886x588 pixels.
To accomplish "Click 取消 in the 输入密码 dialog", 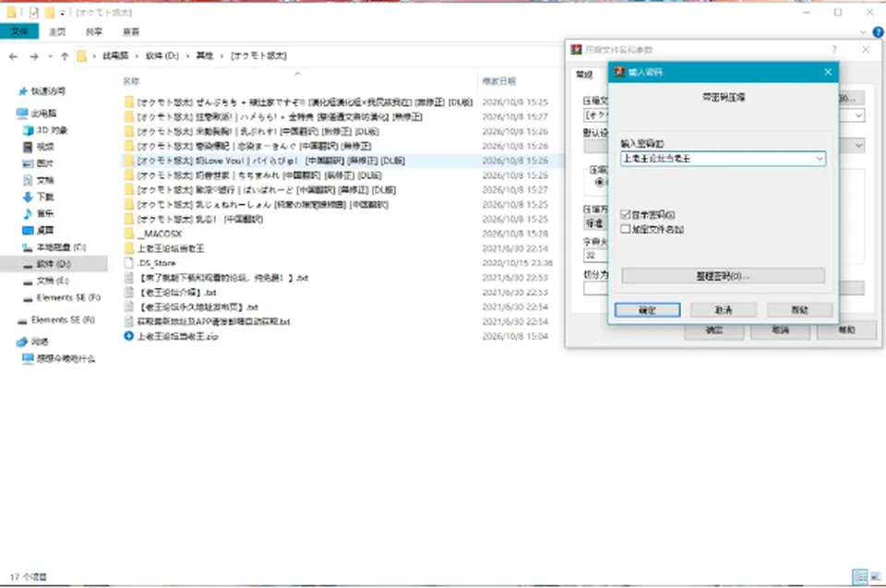I will coord(724,310).
